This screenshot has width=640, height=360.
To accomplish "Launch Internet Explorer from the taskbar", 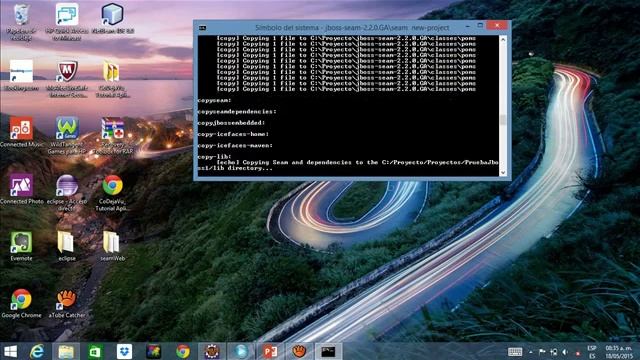I will click(x=37, y=351).
